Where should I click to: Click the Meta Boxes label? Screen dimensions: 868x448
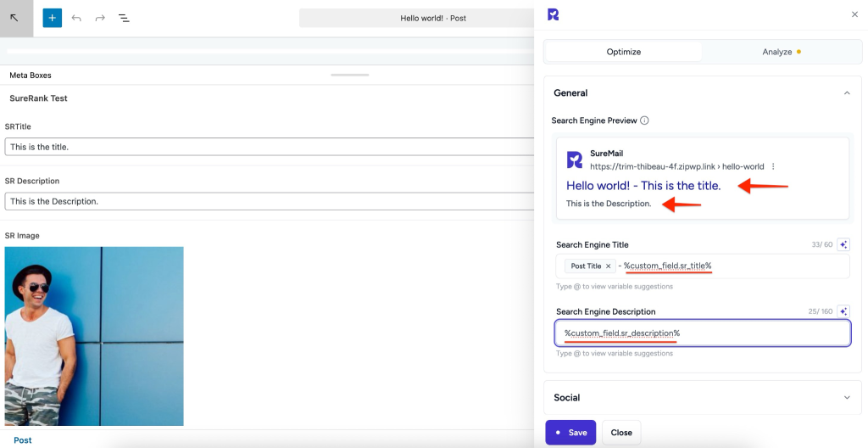coord(31,76)
